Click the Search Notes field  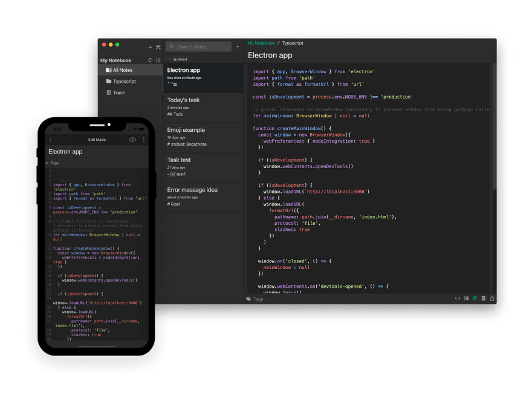[198, 47]
